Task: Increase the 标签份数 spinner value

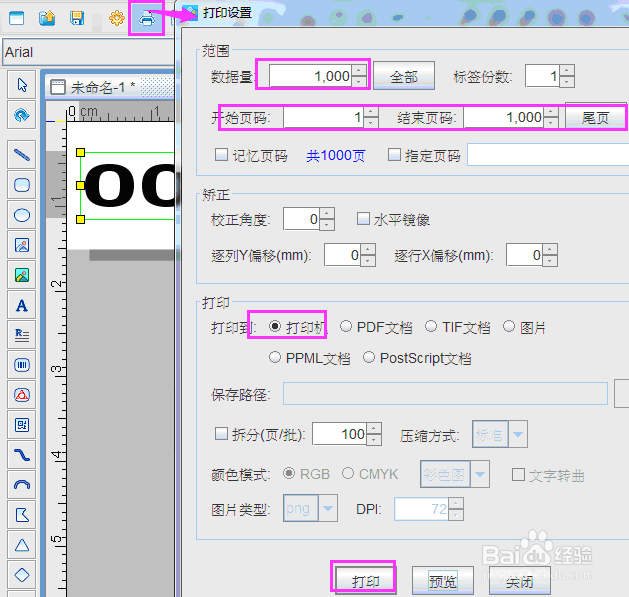Action: pyautogui.click(x=566, y=71)
